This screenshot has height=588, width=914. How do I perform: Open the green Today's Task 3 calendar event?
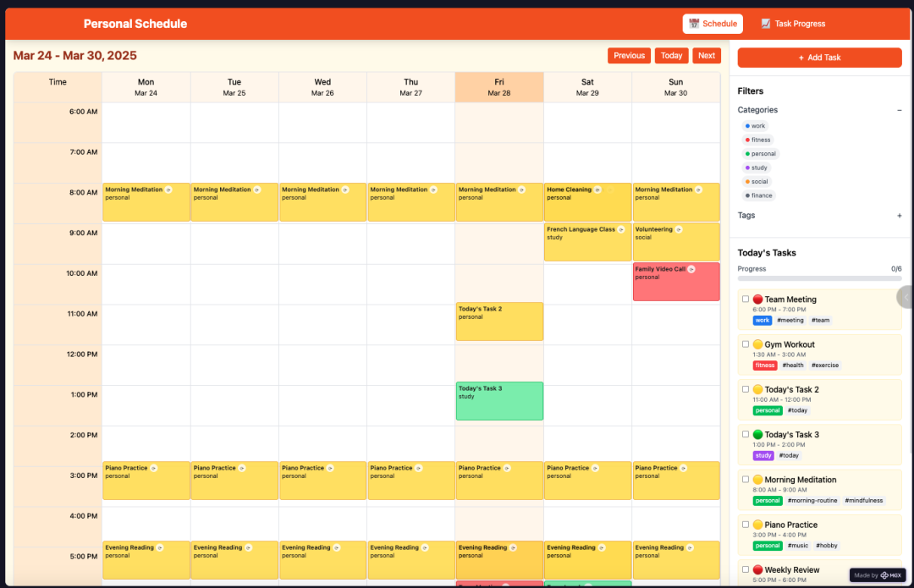(499, 401)
